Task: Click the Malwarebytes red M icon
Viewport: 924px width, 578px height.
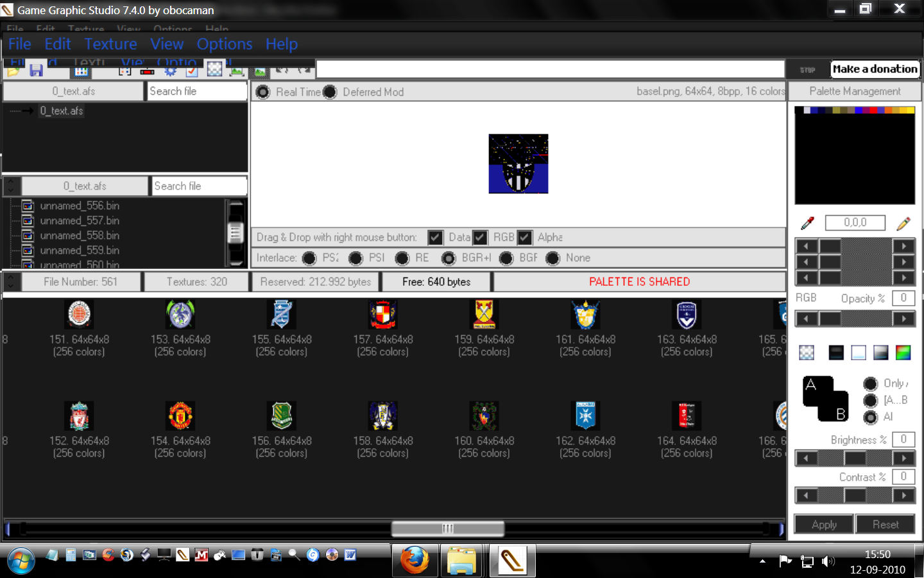Action: tap(201, 555)
